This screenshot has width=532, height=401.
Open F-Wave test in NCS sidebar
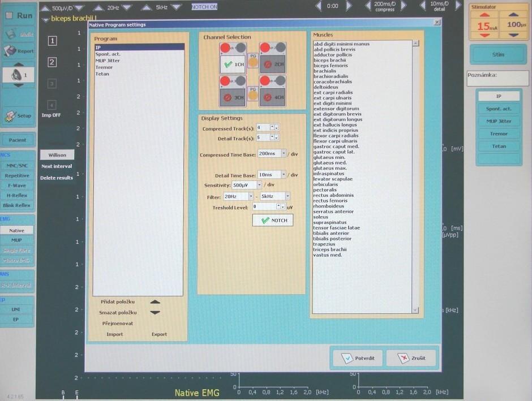click(x=17, y=186)
